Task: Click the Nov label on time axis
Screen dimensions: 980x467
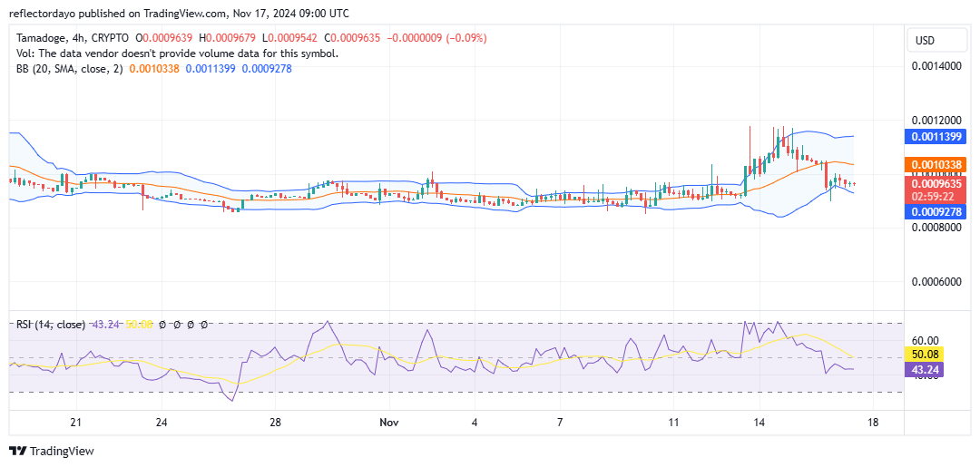Action: [388, 423]
